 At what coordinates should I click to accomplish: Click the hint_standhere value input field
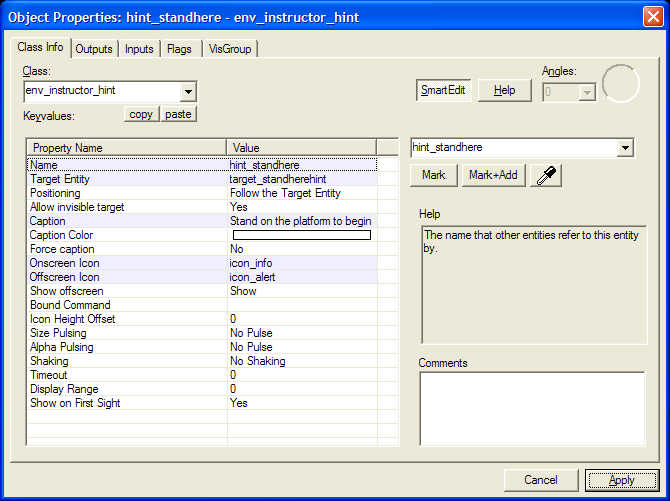pos(514,147)
